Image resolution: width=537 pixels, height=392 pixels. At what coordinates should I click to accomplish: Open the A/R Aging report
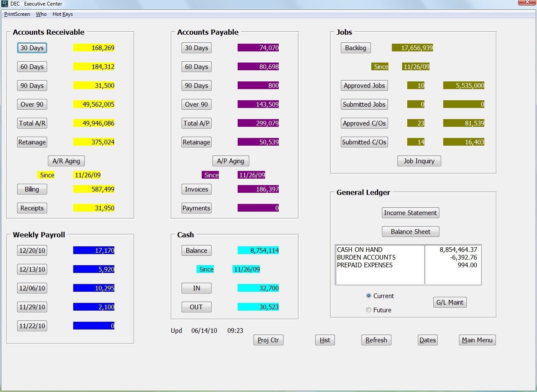[66, 161]
